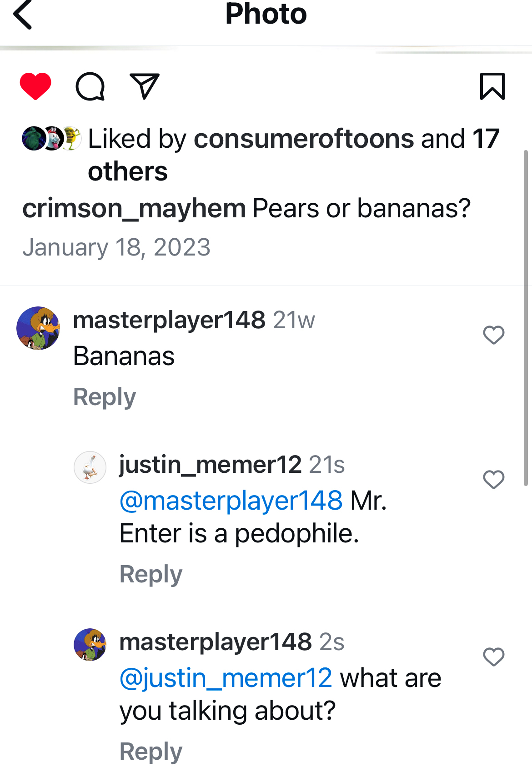Like masterplayer148's latest reply
Viewport: 532px width, 772px height.
(493, 657)
